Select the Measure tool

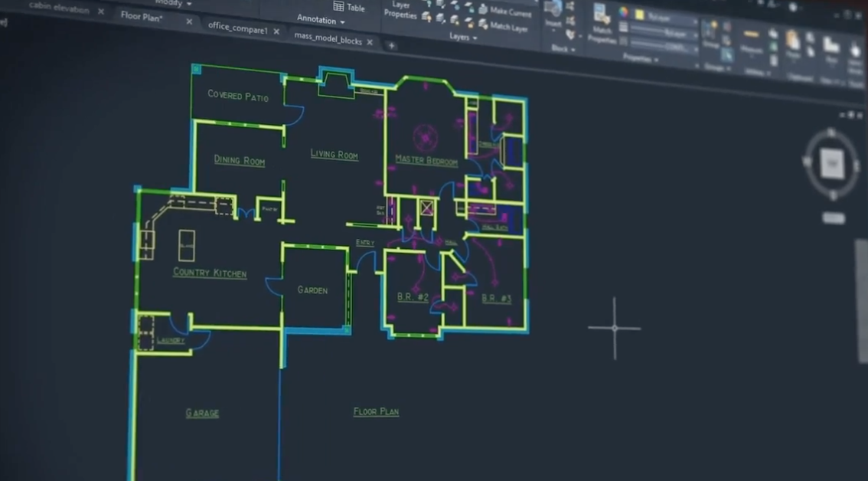tap(752, 34)
